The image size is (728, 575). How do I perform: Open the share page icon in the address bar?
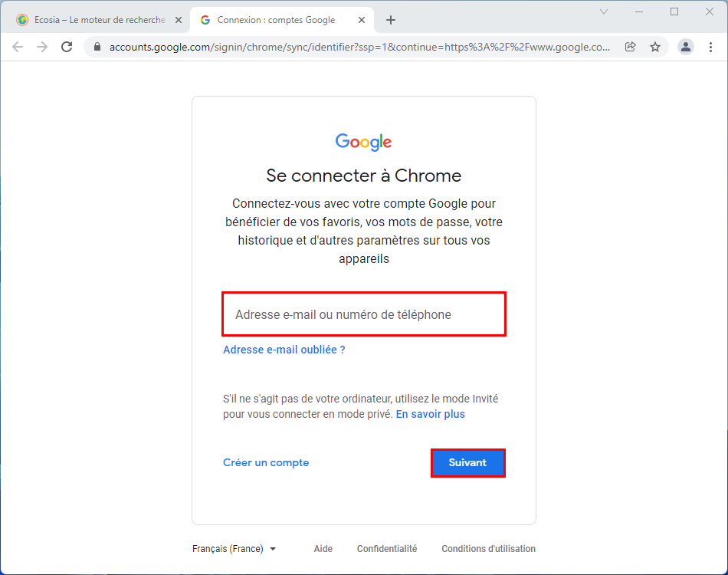(630, 47)
